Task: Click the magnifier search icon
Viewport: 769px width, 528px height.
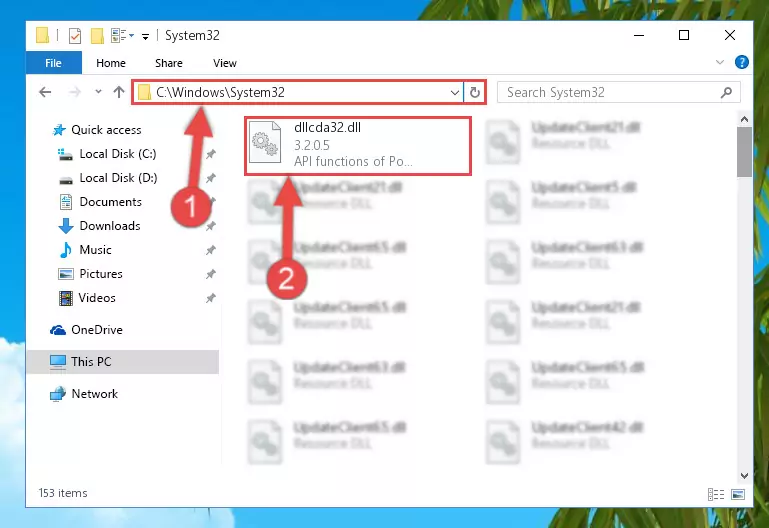Action: [x=726, y=92]
